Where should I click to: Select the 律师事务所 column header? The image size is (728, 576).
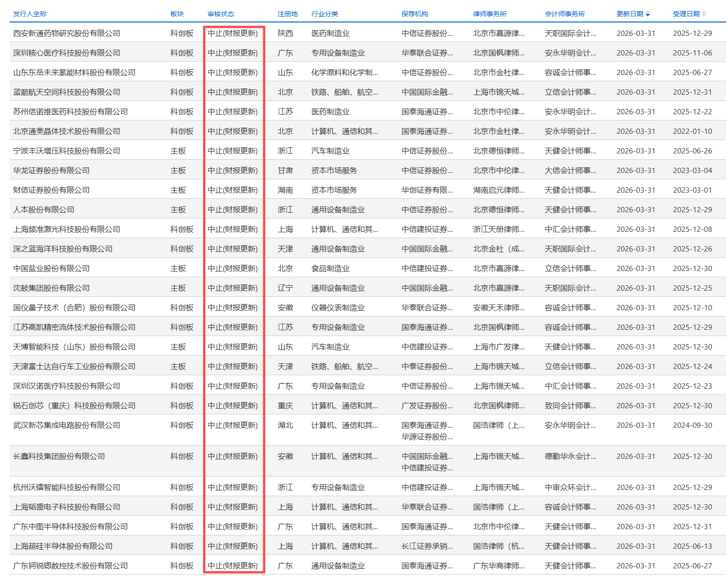coord(490,14)
